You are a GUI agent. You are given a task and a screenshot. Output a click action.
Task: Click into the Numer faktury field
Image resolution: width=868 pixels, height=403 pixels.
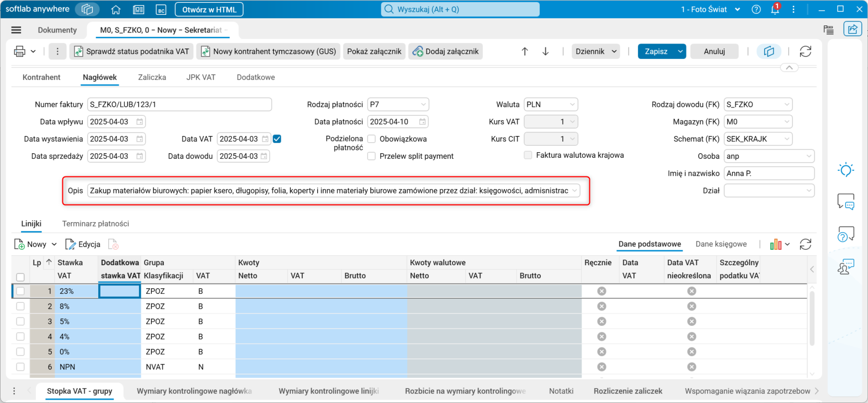(x=179, y=104)
